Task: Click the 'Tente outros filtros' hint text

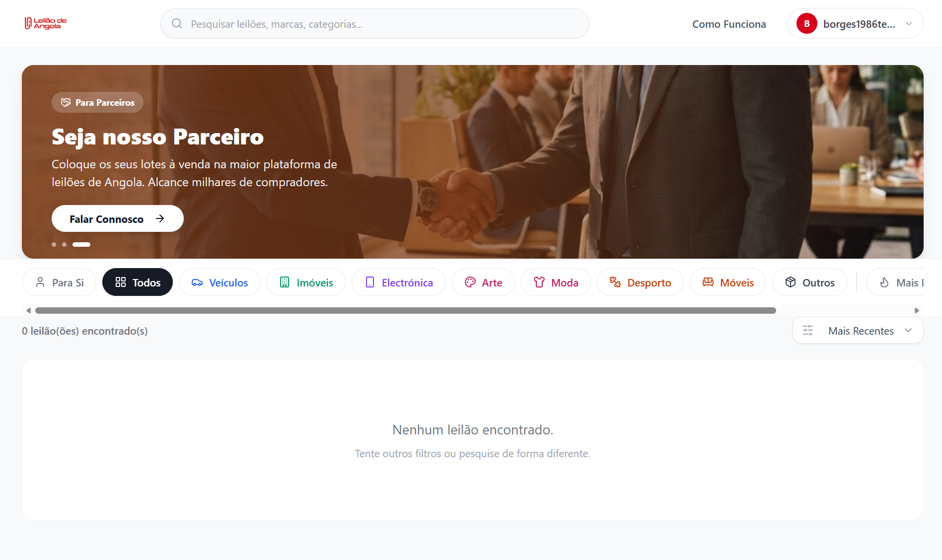Action: pyautogui.click(x=473, y=454)
